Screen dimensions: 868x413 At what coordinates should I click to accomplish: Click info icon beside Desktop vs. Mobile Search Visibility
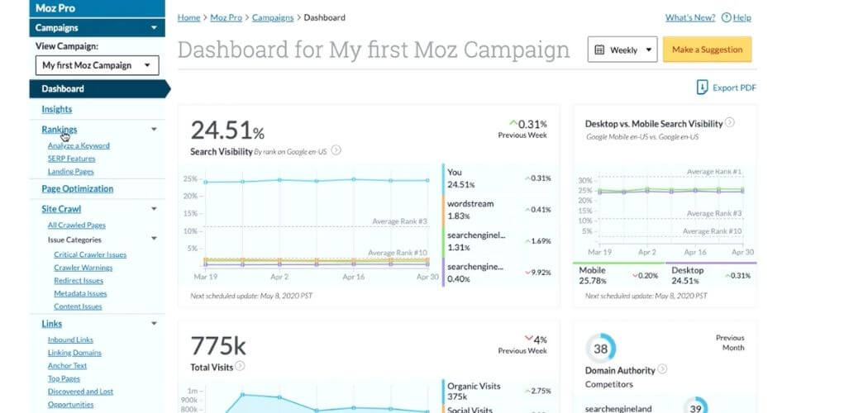(730, 123)
